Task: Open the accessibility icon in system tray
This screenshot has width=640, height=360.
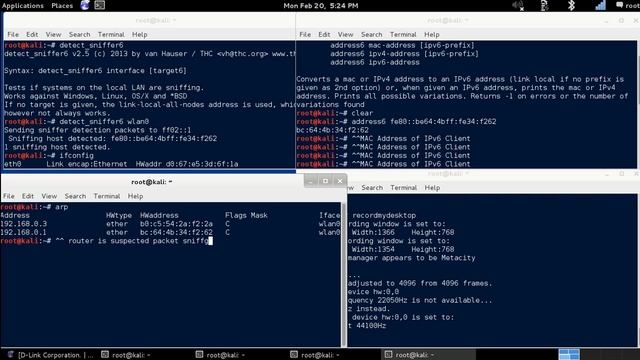Action: coord(544,5)
